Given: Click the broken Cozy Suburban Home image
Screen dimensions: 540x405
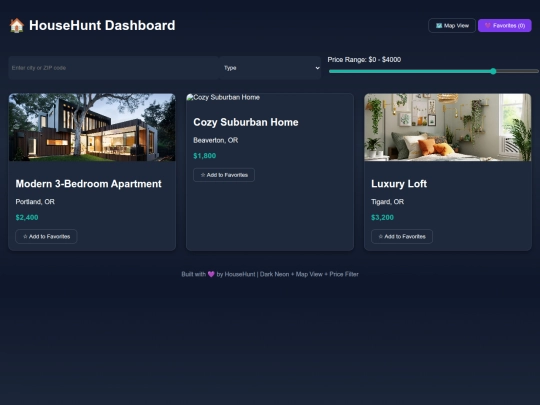Looking at the screenshot, I should 223,97.
